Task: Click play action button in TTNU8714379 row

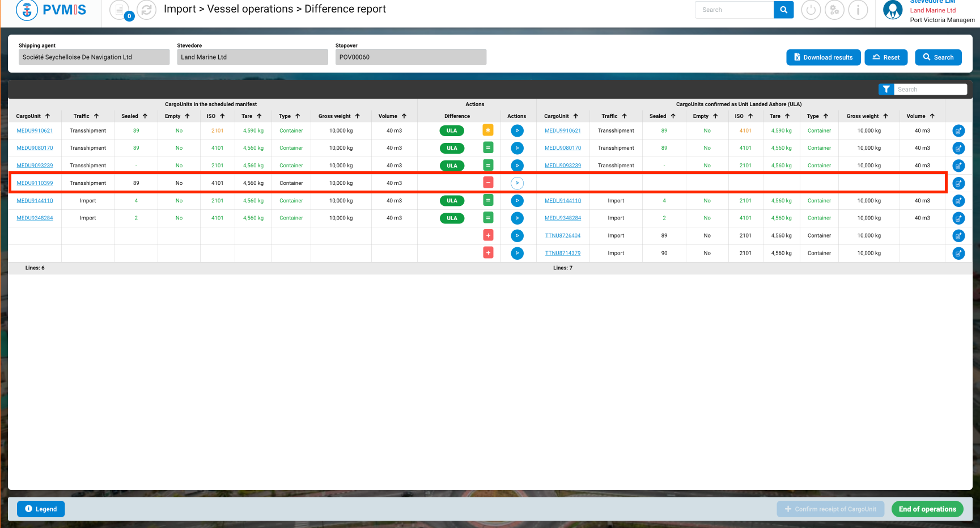Action: [517, 253]
